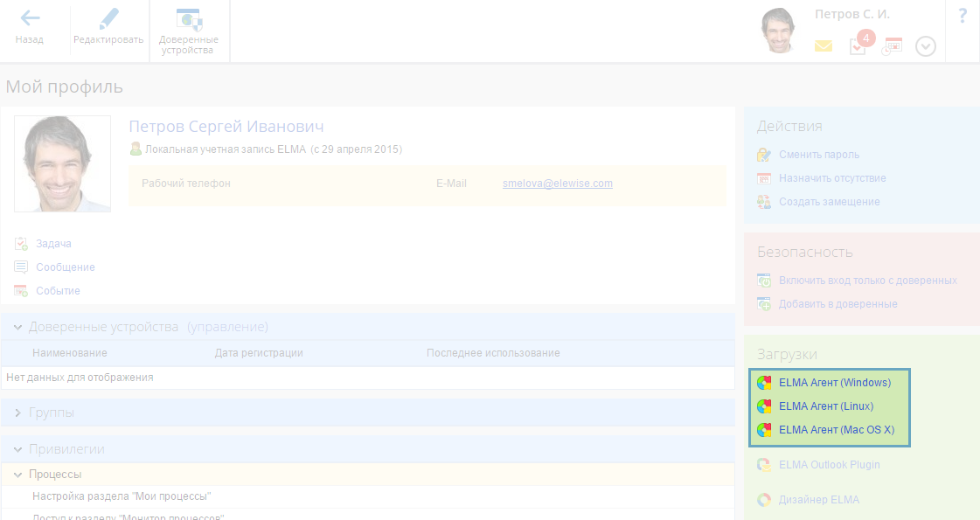Open the (управление) link

point(227,327)
